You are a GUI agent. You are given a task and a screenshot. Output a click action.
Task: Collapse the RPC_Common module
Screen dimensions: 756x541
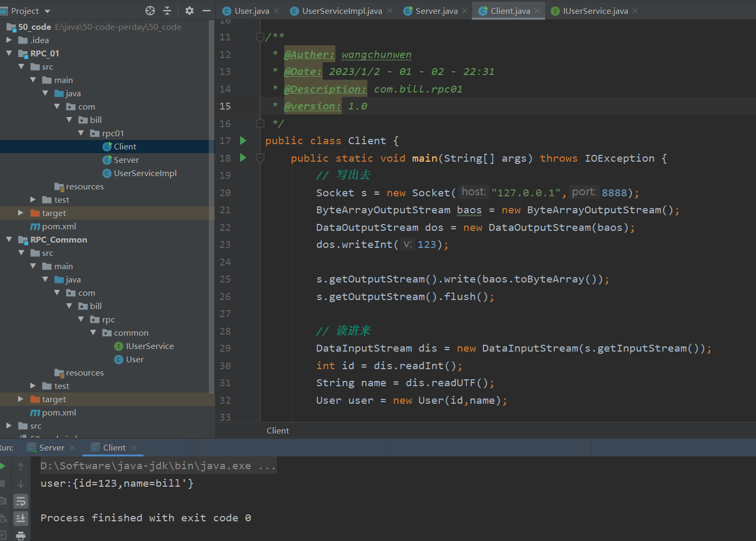pos(9,239)
